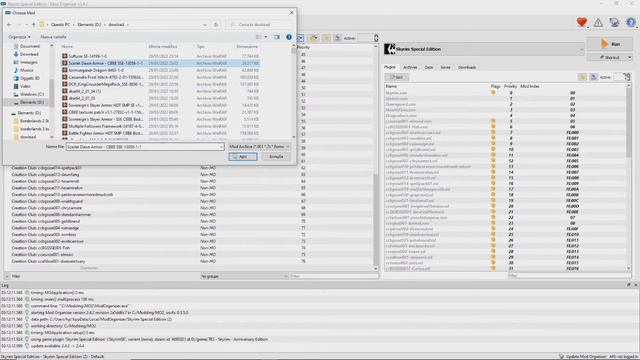The width and height of the screenshot is (640, 360).
Task: Click restore backup icon above mod list
Action: (x=327, y=38)
